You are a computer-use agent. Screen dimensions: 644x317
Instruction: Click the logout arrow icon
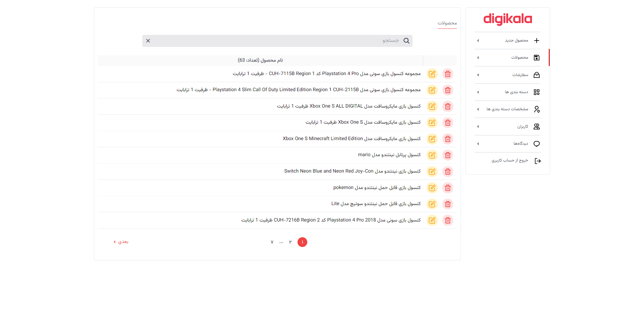pyautogui.click(x=538, y=161)
